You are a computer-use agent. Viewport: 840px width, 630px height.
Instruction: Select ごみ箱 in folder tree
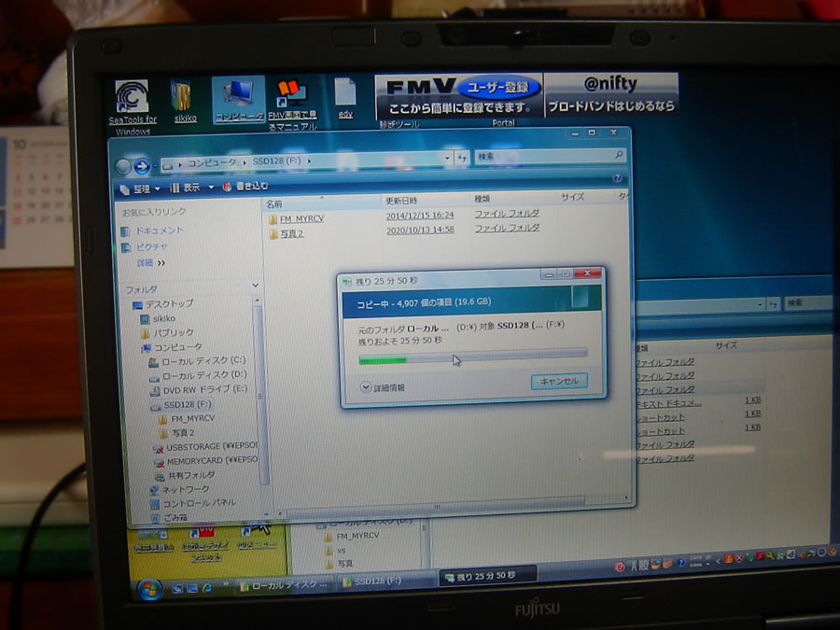(x=169, y=517)
